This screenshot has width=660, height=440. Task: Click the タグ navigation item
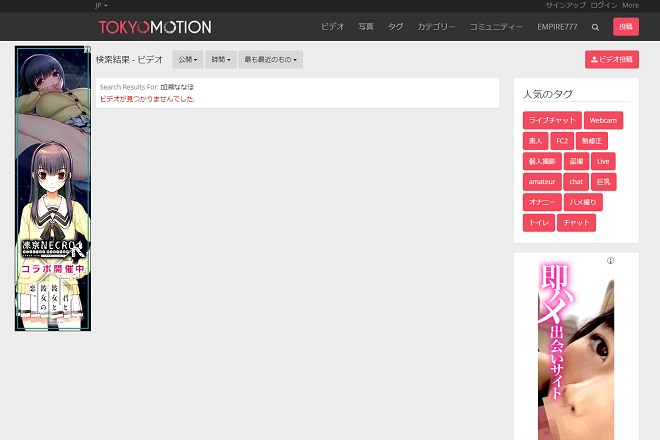point(396,27)
